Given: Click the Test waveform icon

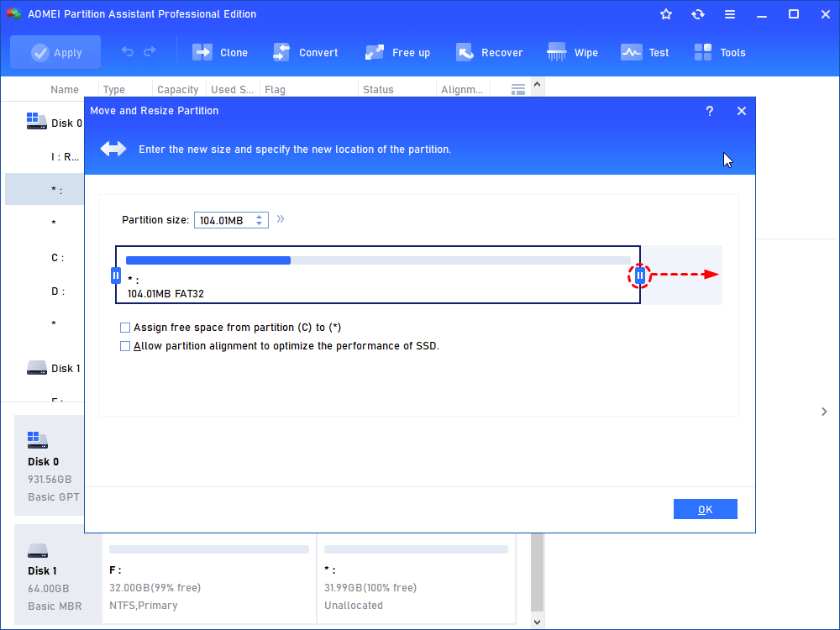Looking at the screenshot, I should pos(631,52).
